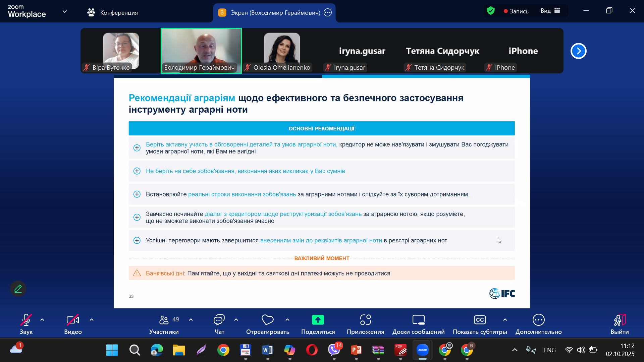This screenshot has height=362, width=644.
Task: Open Приложения apps icon
Action: (x=365, y=320)
